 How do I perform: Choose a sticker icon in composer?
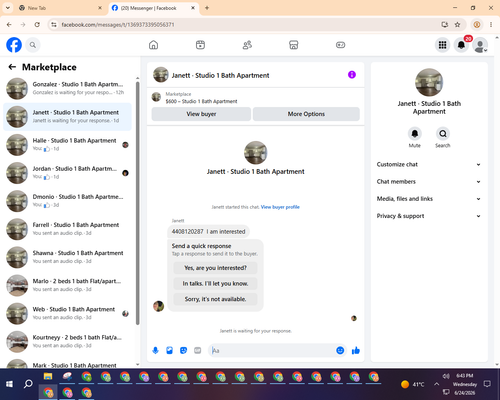(x=183, y=350)
